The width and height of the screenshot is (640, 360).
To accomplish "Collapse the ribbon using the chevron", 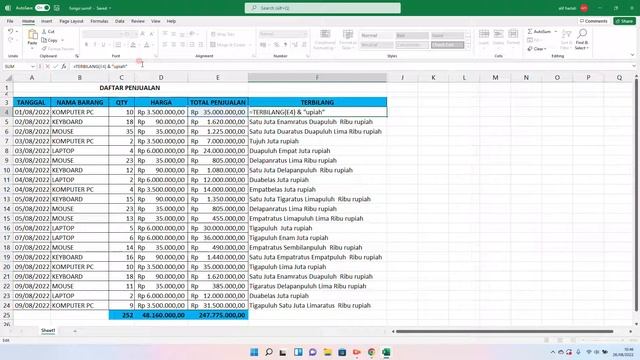I will [x=632, y=55].
